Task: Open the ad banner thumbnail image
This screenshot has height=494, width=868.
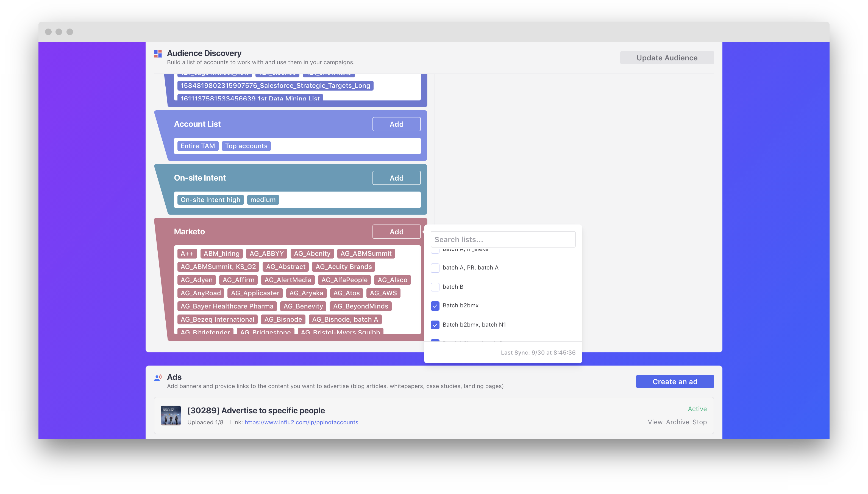Action: [171, 415]
